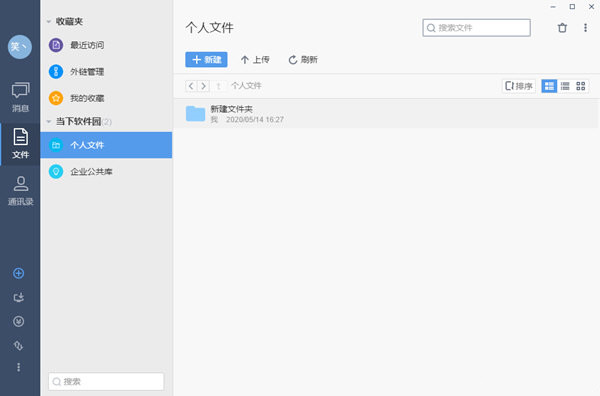Image resolution: width=600 pixels, height=396 pixels.
Task: Close the application window
Action: [x=591, y=7]
